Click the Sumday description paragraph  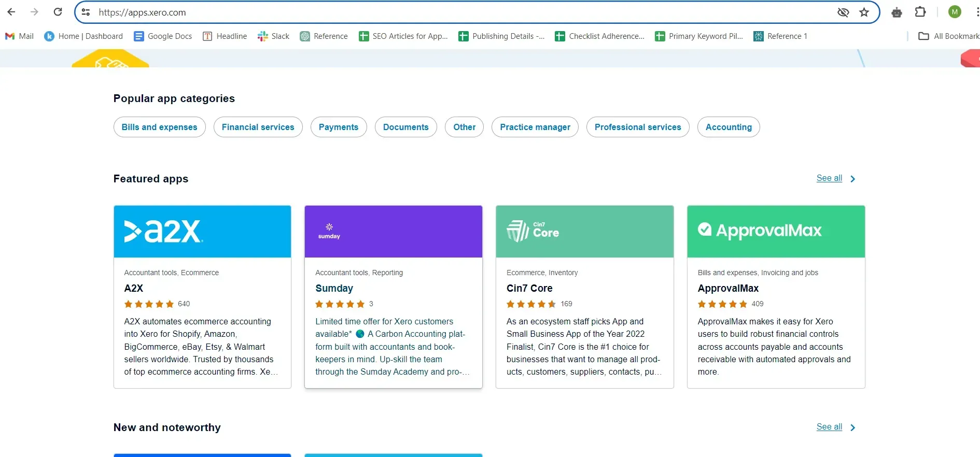click(x=393, y=347)
